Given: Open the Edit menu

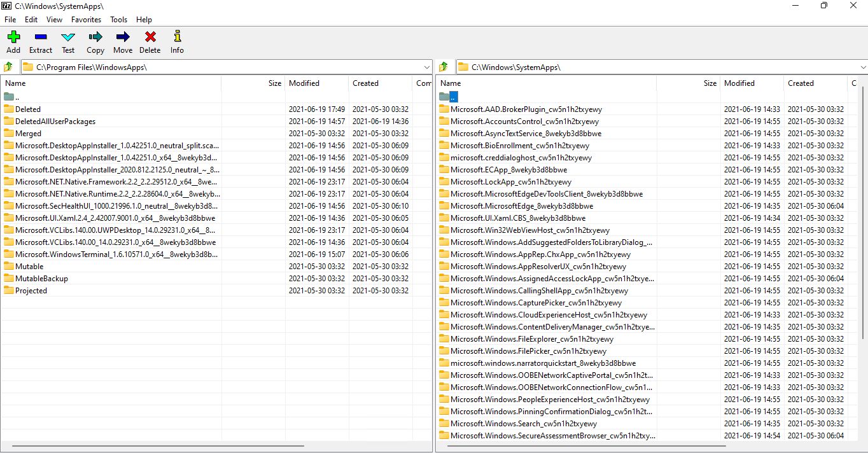Looking at the screenshot, I should (31, 20).
